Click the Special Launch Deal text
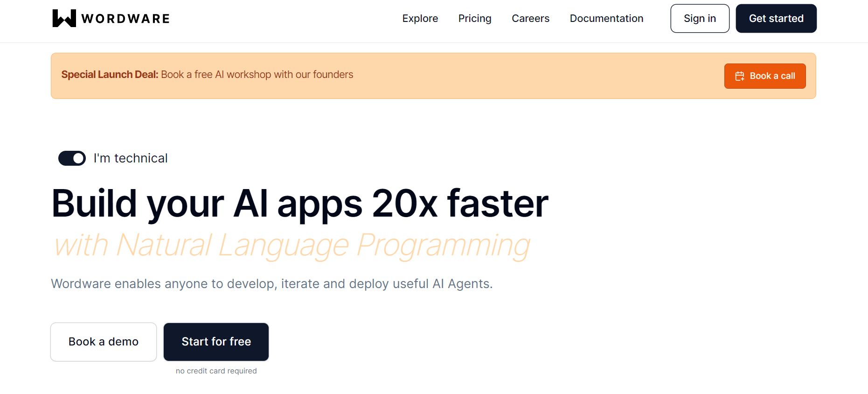This screenshot has width=868, height=394. (110, 75)
